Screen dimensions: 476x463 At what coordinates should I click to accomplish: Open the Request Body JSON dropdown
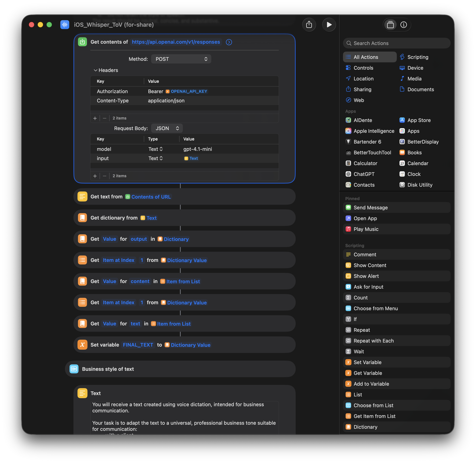167,128
